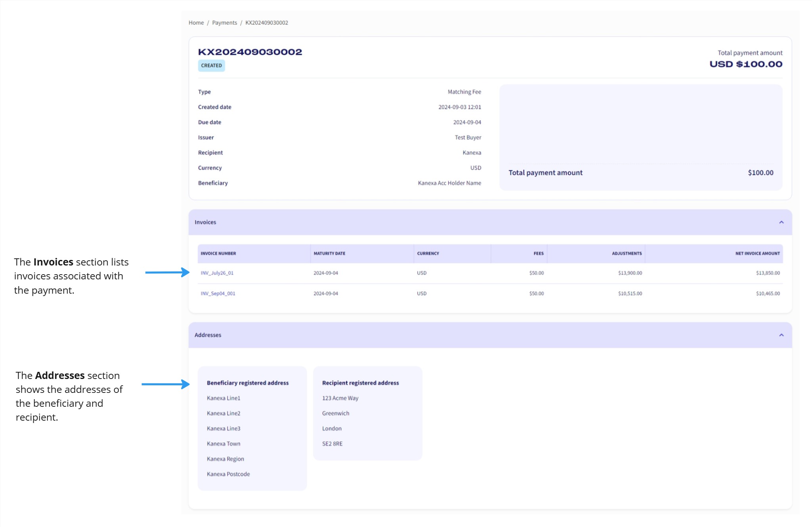
Task: Click Beneficiary registered address heading
Action: point(247,383)
